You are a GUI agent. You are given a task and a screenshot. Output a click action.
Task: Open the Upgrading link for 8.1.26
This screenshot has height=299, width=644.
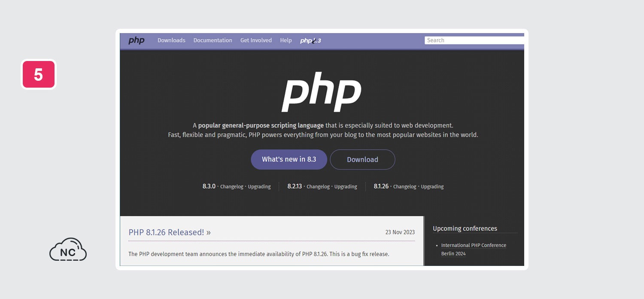point(432,187)
